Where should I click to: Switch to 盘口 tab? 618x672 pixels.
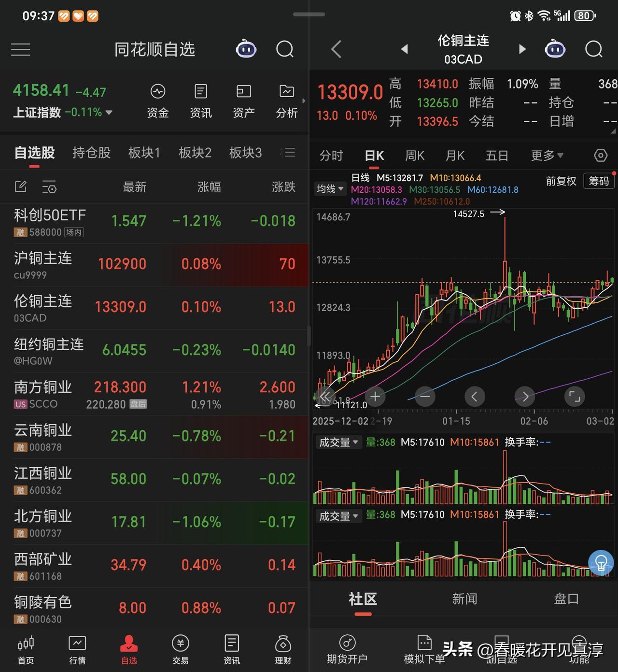click(566, 599)
